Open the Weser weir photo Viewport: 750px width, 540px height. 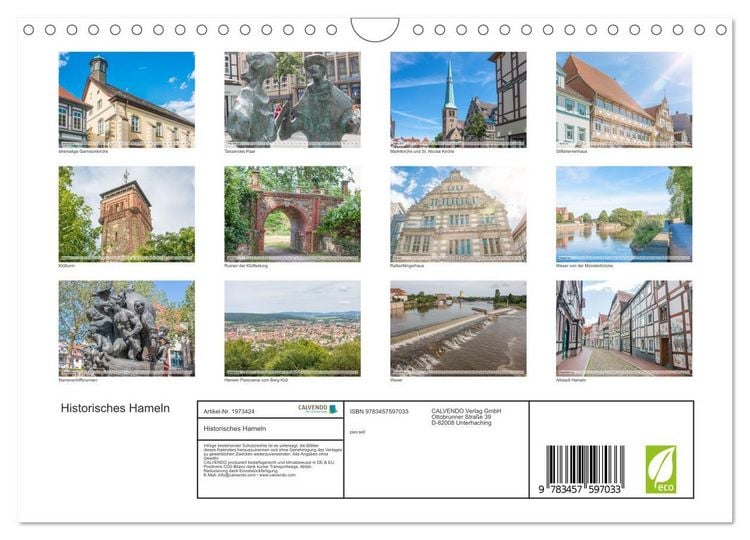click(458, 328)
